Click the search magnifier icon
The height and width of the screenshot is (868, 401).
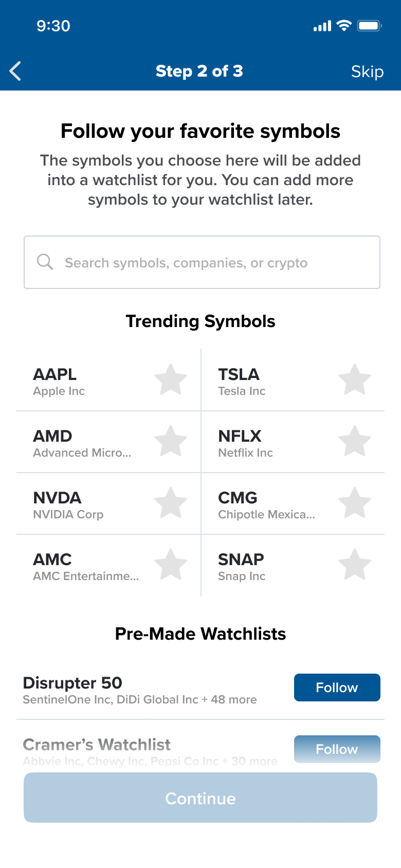[45, 262]
